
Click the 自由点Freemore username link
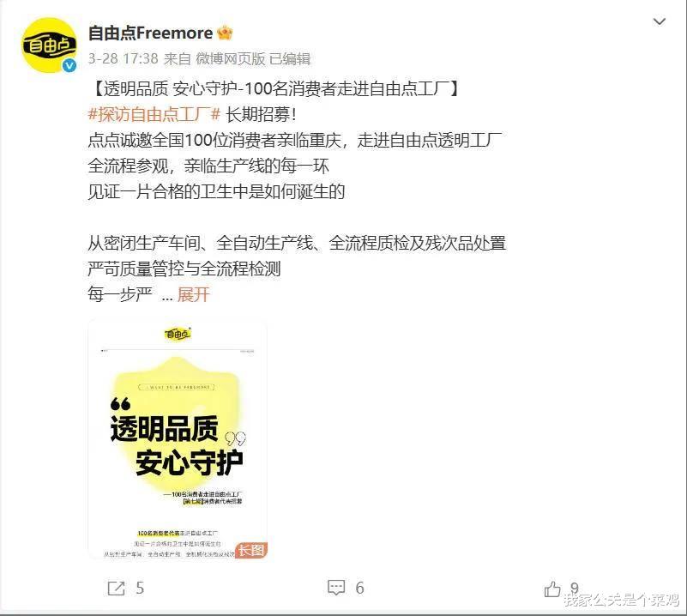pos(150,33)
